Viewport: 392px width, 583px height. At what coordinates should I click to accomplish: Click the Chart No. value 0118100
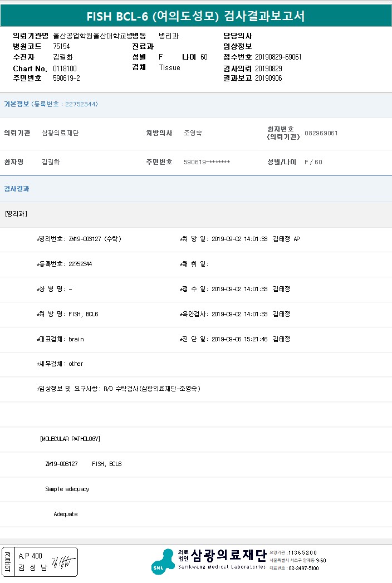point(65,68)
